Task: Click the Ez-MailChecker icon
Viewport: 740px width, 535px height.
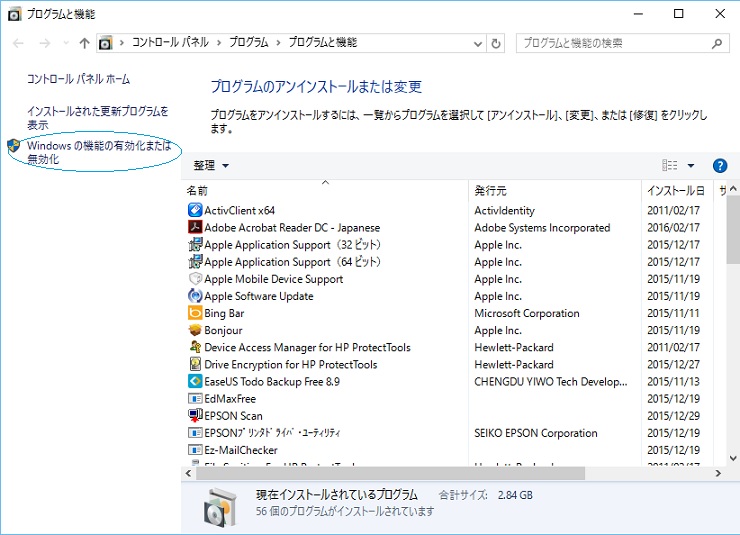Action: 195,450
